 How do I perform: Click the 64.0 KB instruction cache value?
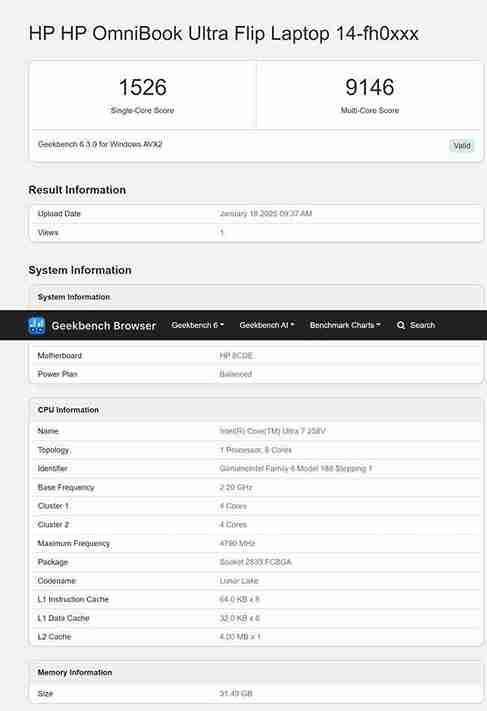(x=239, y=599)
